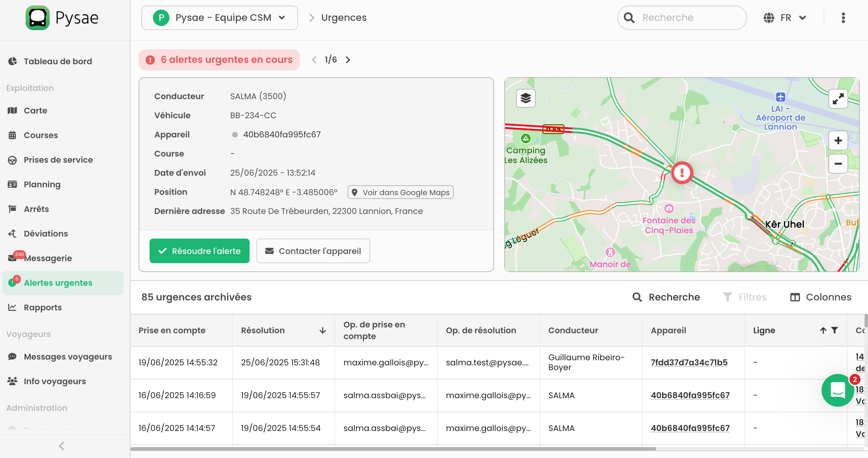
Task: Open the map layers selector
Action: (x=526, y=98)
